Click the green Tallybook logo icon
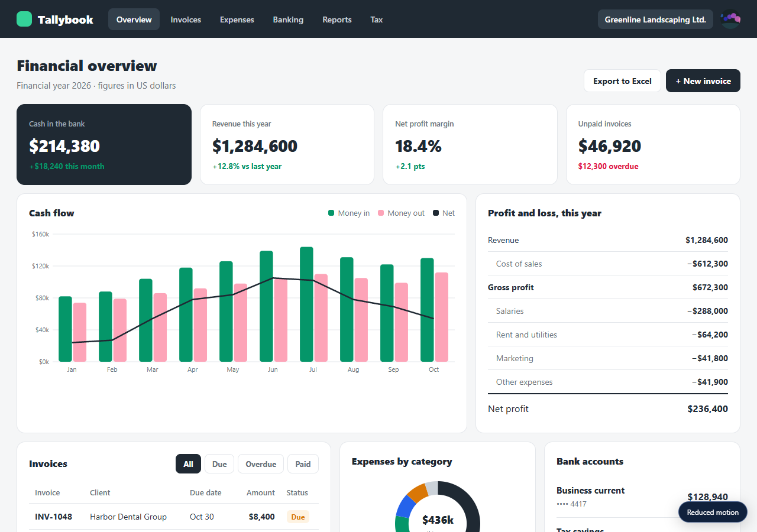This screenshot has width=757, height=532. point(24,19)
